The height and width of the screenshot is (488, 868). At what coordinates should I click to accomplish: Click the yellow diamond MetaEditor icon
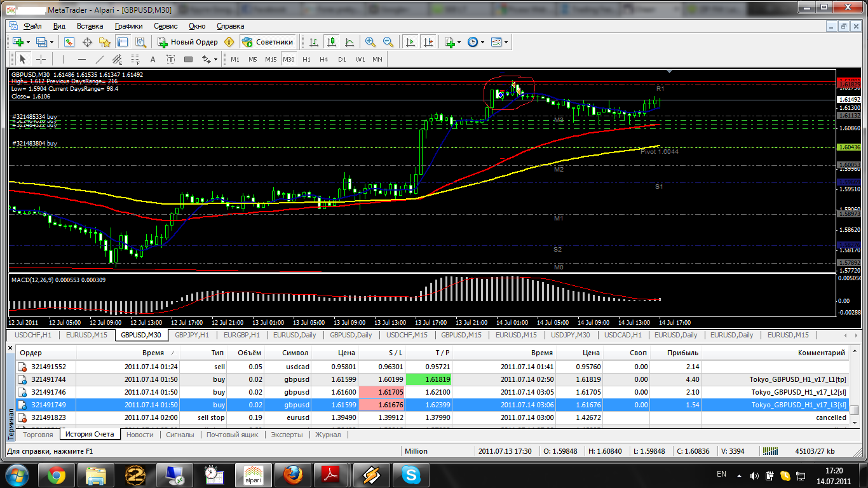229,42
